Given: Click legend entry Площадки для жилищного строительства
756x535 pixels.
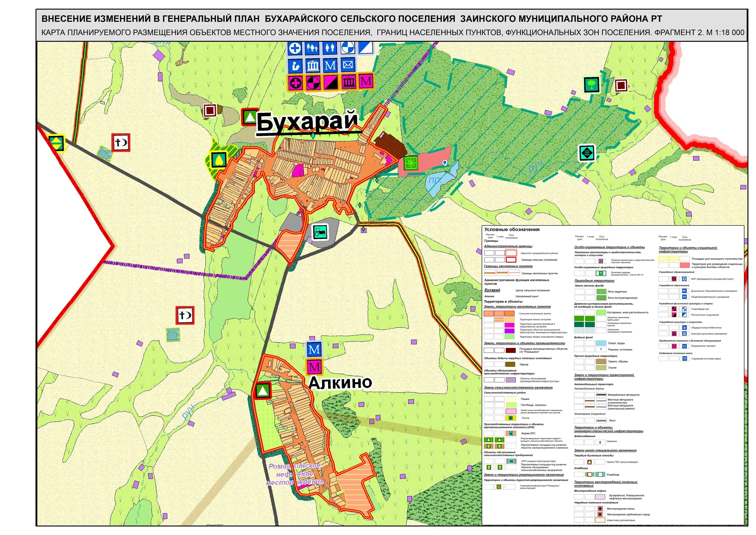Looking at the screenshot, I should coord(717,259).
